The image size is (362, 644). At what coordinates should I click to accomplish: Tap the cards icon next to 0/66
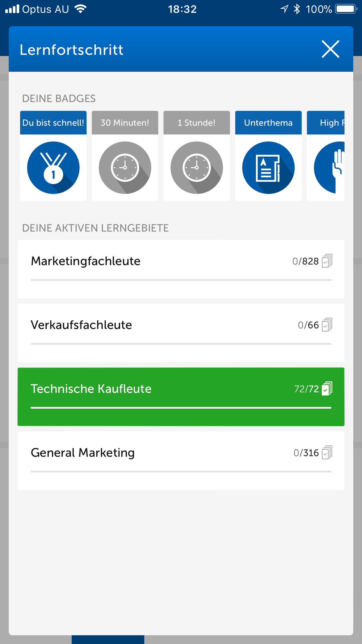pos(327,325)
